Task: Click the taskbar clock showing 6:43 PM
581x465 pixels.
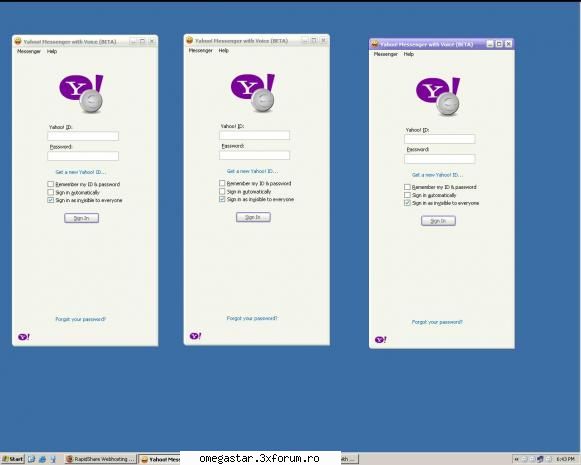Action: coord(565,459)
